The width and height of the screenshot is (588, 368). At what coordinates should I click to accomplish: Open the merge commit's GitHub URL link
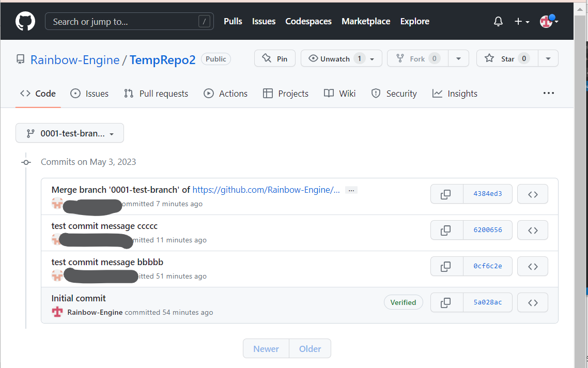(266, 190)
